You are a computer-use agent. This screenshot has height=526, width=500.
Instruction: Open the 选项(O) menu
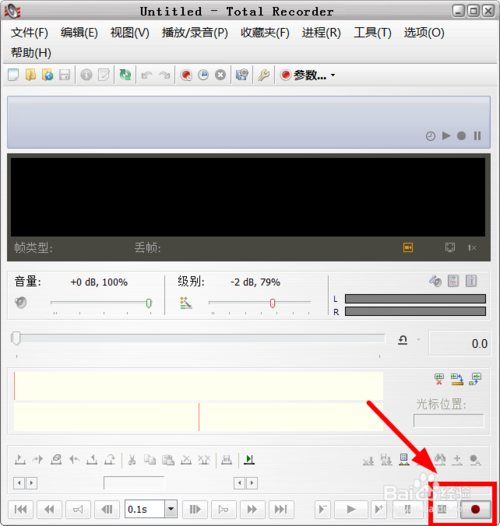[424, 33]
